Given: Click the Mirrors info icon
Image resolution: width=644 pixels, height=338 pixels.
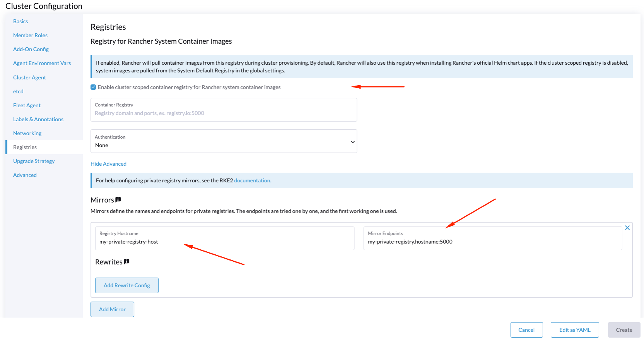Looking at the screenshot, I should tap(118, 199).
